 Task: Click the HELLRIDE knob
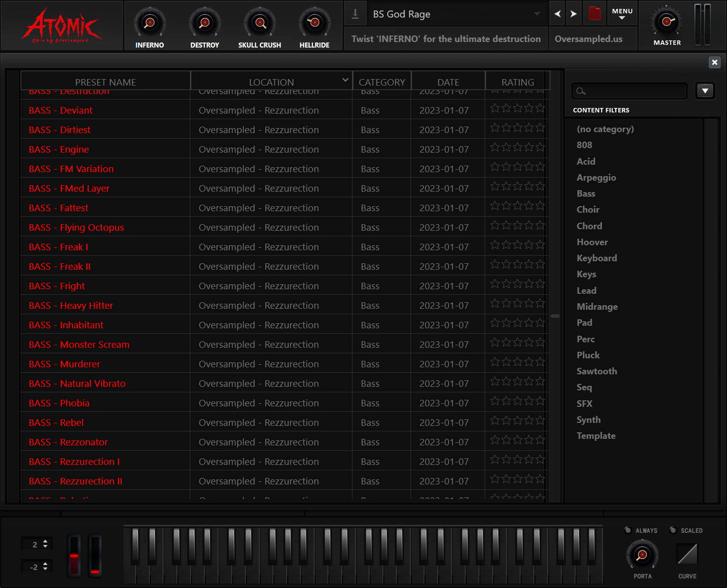pyautogui.click(x=314, y=23)
